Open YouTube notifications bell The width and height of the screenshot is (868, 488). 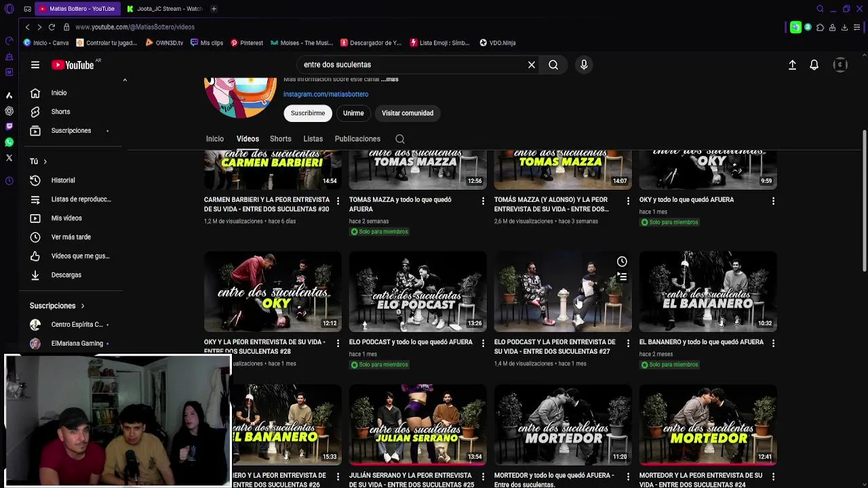(x=814, y=65)
